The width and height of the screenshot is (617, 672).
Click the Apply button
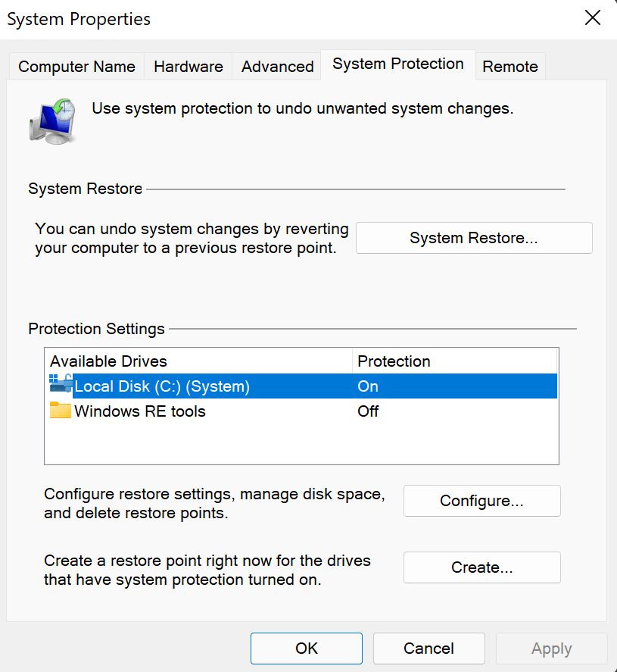tap(551, 649)
